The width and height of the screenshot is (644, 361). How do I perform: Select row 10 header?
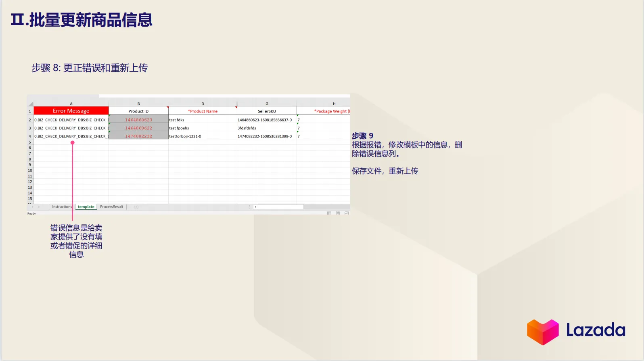(x=30, y=170)
